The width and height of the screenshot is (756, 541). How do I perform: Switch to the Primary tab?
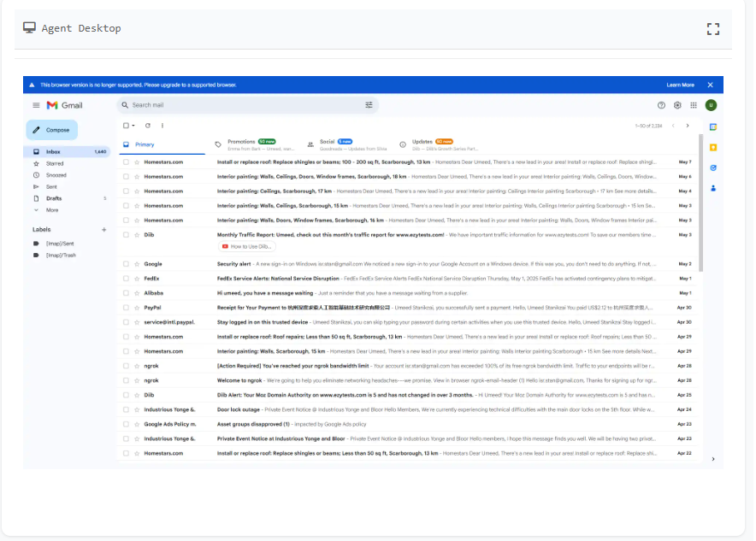[x=162, y=144]
